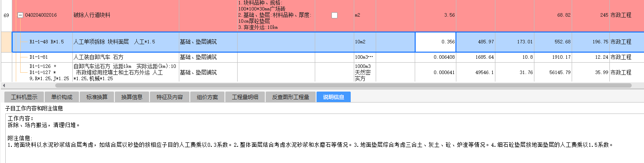Open the 标准换算 tab
The width and height of the screenshot is (644, 163).
click(97, 97)
